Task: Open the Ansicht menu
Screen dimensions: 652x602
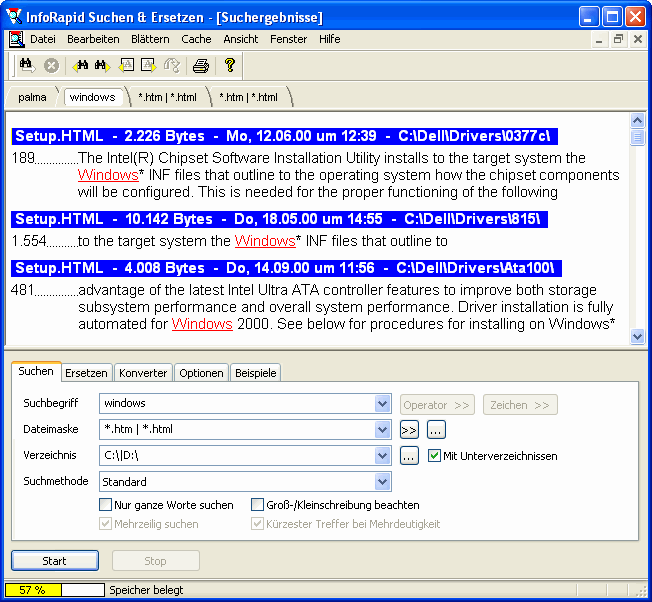Action: coord(241,39)
